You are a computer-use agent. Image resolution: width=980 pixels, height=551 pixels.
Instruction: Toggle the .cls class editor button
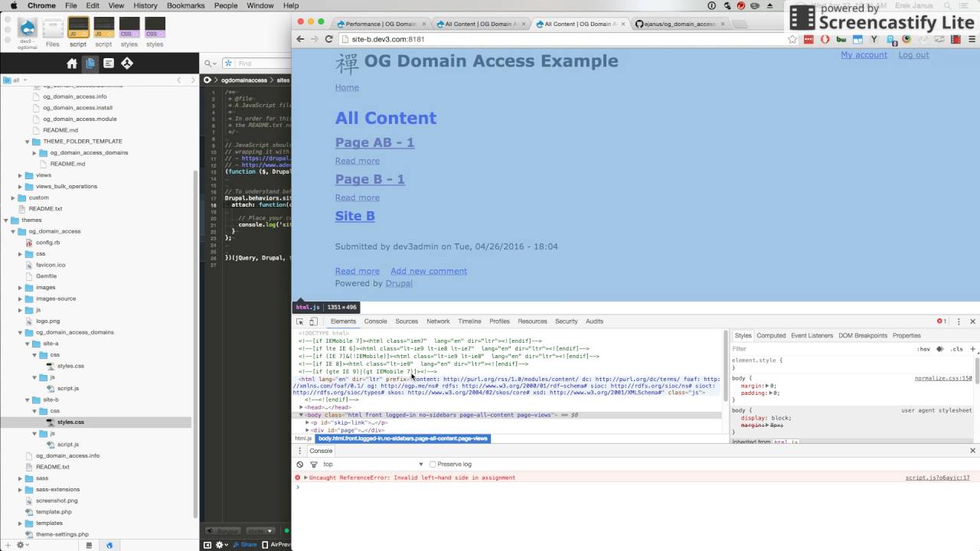click(x=956, y=349)
